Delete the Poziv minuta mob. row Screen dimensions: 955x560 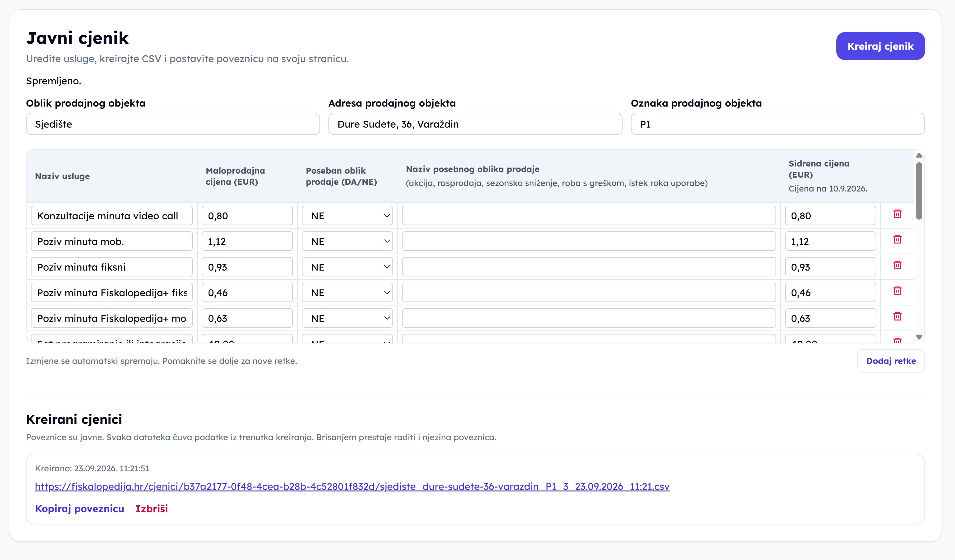(x=897, y=239)
